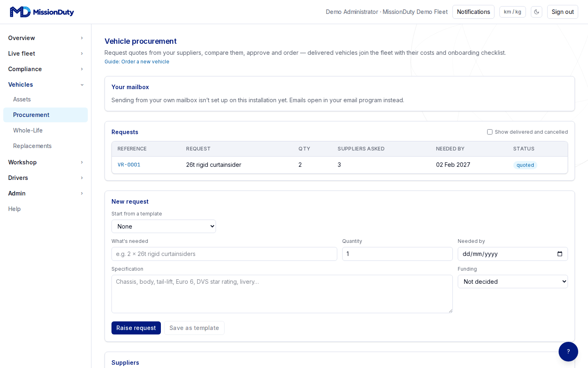Viewport: 588px width, 368px height.
Task: Expand the Overview sidebar section
Action: tap(46, 38)
